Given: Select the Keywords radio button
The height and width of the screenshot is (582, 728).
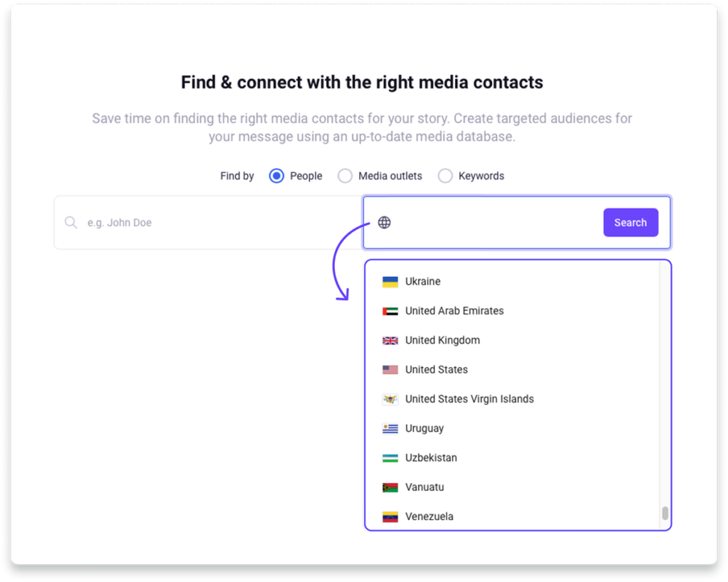Looking at the screenshot, I should click(445, 176).
